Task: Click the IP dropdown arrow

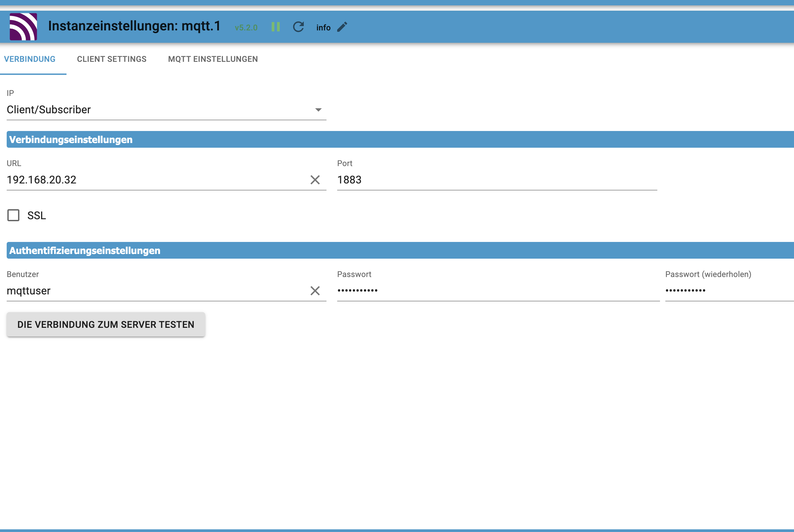Action: coord(318,110)
